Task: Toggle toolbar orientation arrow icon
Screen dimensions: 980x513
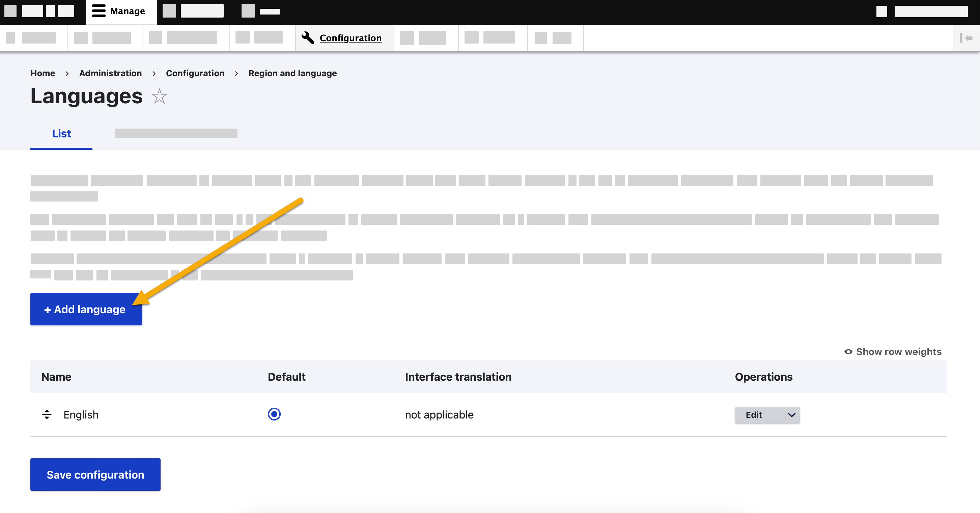Action: [965, 38]
